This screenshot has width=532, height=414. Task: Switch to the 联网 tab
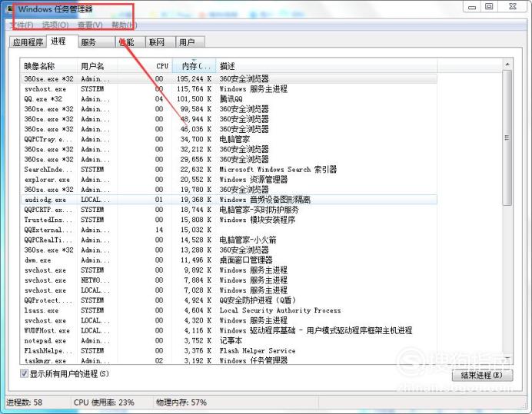[x=160, y=42]
